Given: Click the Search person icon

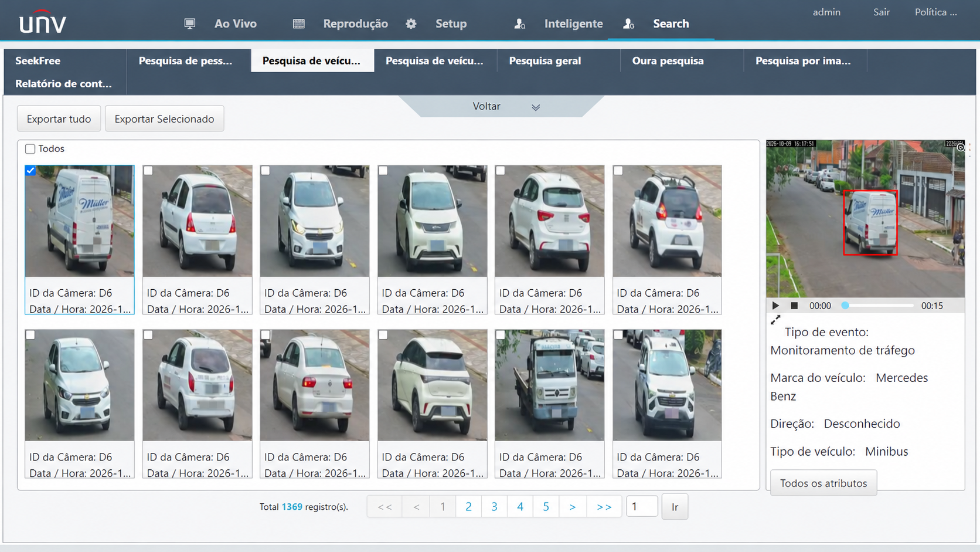Looking at the screenshot, I should (x=628, y=24).
